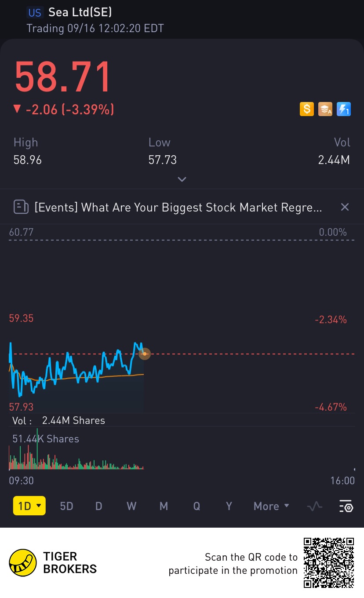Image resolution: width=364 pixels, height=598 pixels.
Task: Tap the waveform indicator icon
Action: click(314, 507)
